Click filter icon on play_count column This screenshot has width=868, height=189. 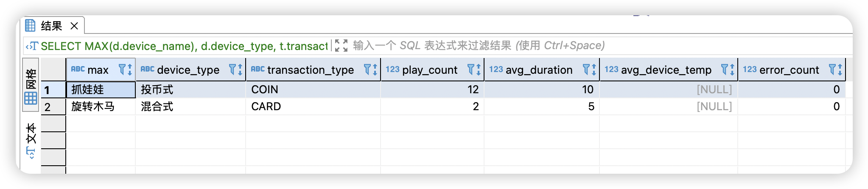(470, 69)
